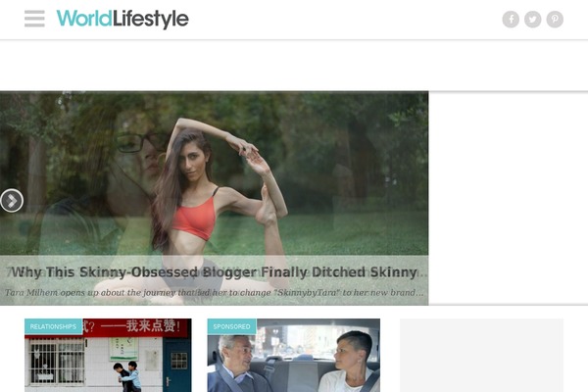This screenshot has height=392, width=588.
Task: Open the Skinny-Obsessed Blogger headline article
Action: coord(214,272)
